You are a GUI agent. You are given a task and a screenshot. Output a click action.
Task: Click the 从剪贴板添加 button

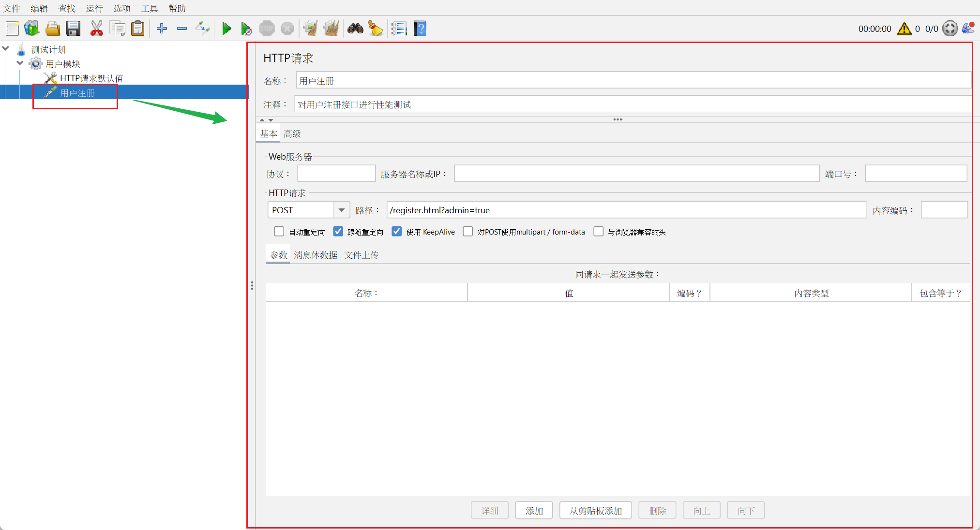click(595, 511)
